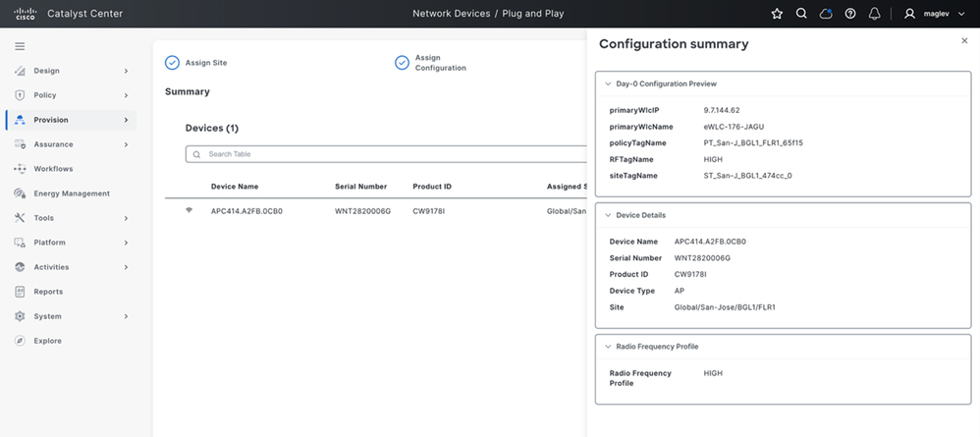Close the Configuration summary panel
The width and height of the screenshot is (980, 437).
(964, 40)
